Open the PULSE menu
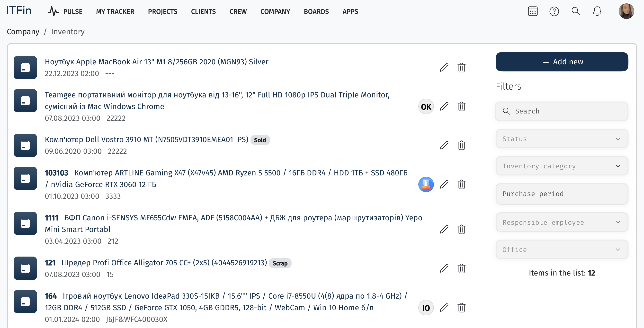This screenshot has width=644, height=328. (x=72, y=11)
